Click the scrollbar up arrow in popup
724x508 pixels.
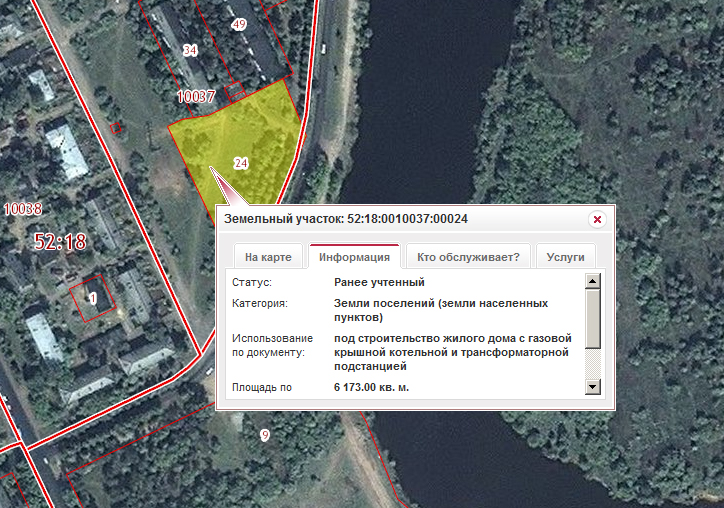pyautogui.click(x=592, y=281)
